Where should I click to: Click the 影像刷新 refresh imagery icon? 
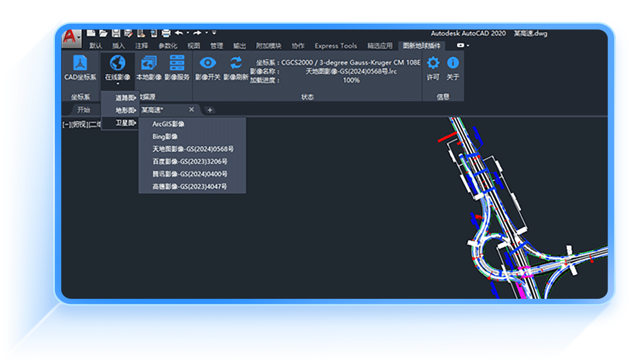click(x=236, y=68)
